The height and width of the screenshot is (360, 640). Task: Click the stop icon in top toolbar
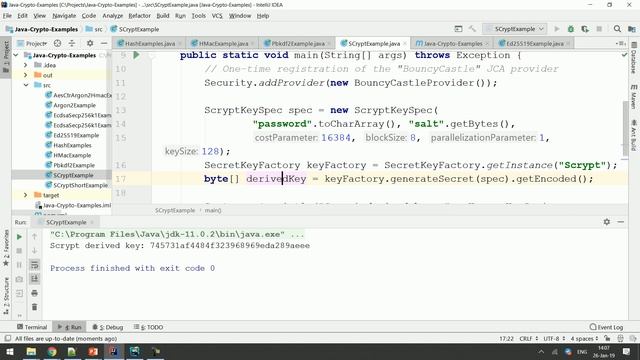(599, 29)
